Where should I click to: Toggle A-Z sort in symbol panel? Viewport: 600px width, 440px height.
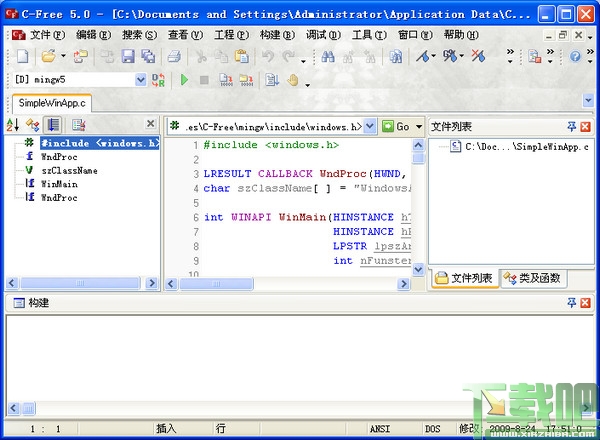pyautogui.click(x=13, y=125)
